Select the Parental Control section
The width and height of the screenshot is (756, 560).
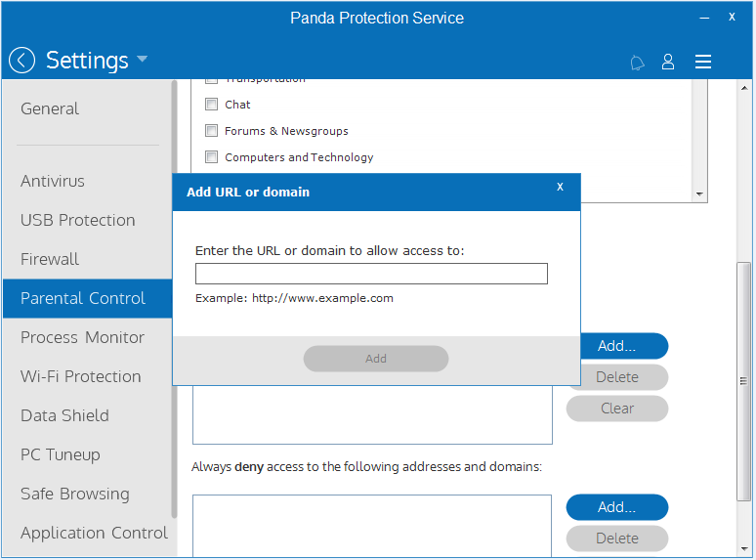(x=87, y=298)
